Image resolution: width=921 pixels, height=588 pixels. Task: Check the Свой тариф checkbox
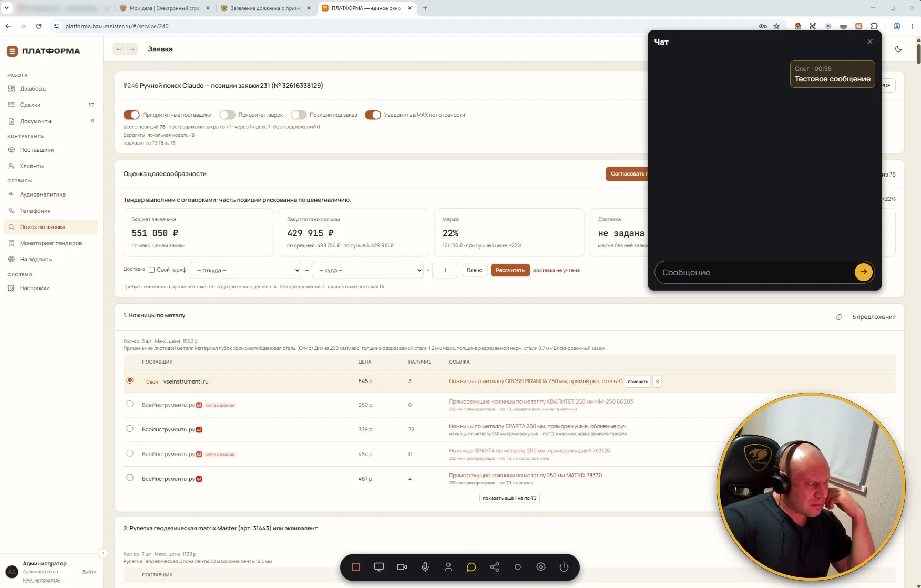click(151, 270)
